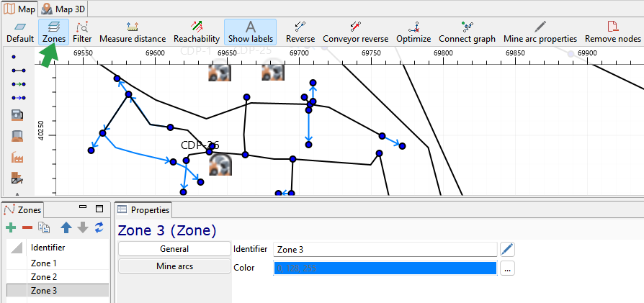644x303 pixels.
Task: Click the Remove nodes tool
Action: click(x=613, y=32)
